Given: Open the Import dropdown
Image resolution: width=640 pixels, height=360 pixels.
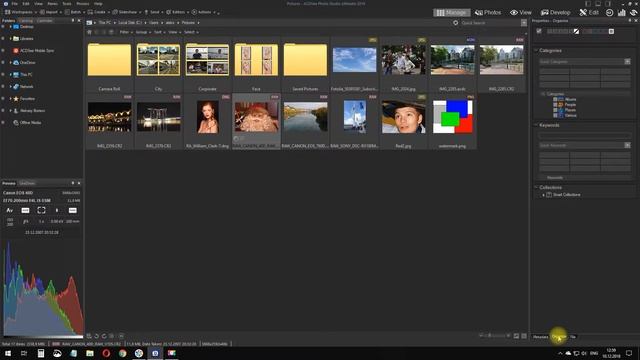Looking at the screenshot, I should [x=51, y=12].
